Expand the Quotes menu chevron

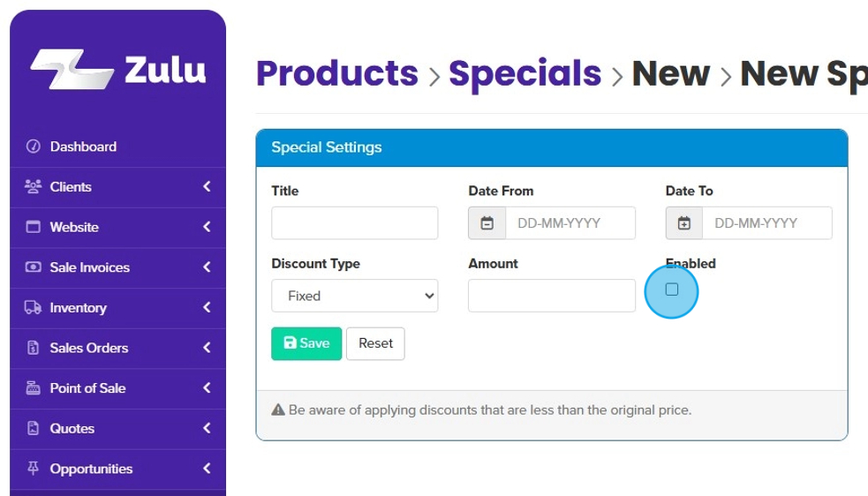point(207,429)
